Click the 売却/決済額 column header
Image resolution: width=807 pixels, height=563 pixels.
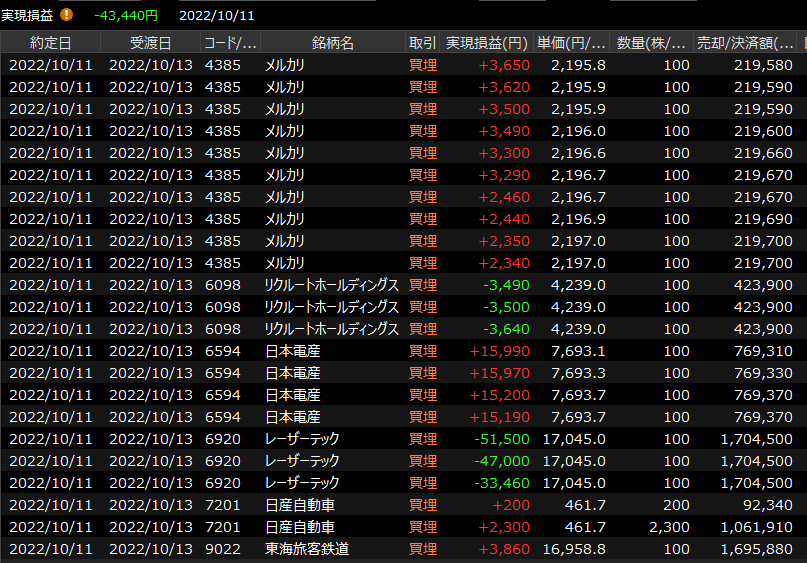(x=745, y=43)
